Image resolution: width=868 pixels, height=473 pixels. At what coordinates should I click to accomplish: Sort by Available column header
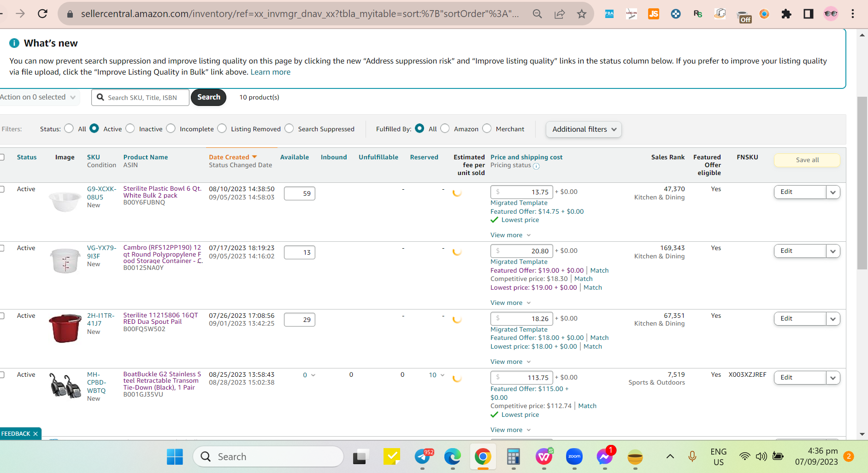[x=295, y=157]
